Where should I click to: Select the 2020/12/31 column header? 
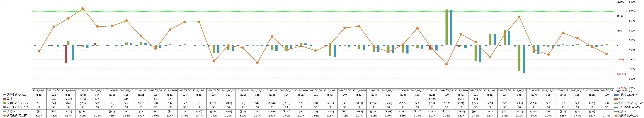606,91
